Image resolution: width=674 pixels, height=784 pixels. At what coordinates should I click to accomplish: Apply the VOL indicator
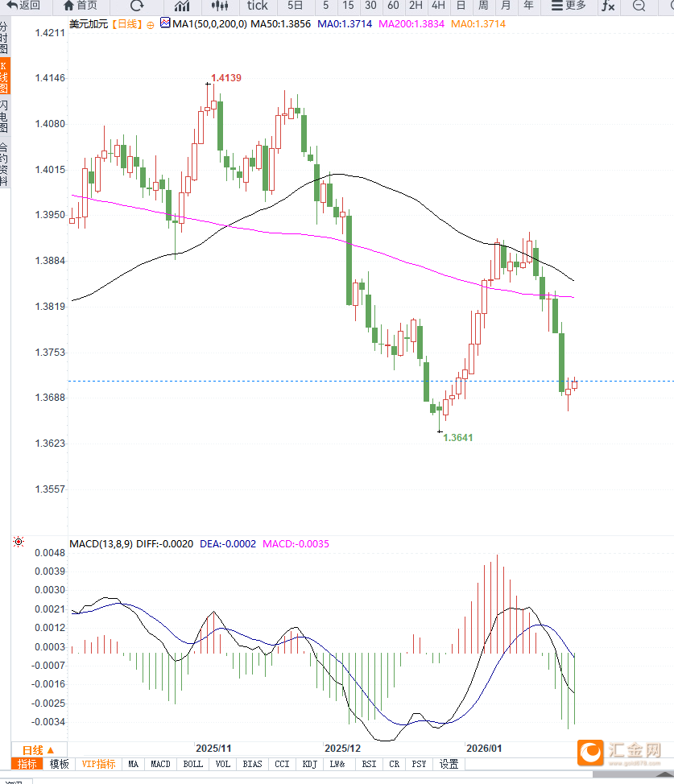click(223, 764)
